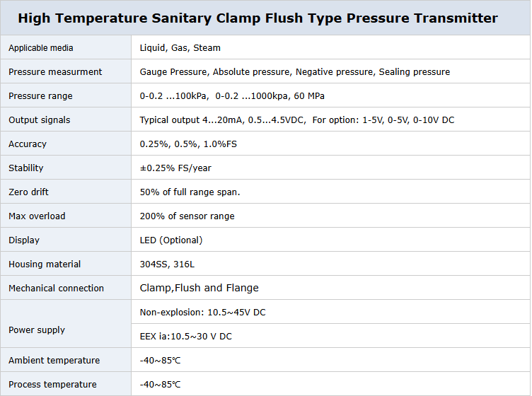The height and width of the screenshot is (396, 532).
Task: Click the table title about the Pressure Transmitter
Action: click(x=258, y=18)
